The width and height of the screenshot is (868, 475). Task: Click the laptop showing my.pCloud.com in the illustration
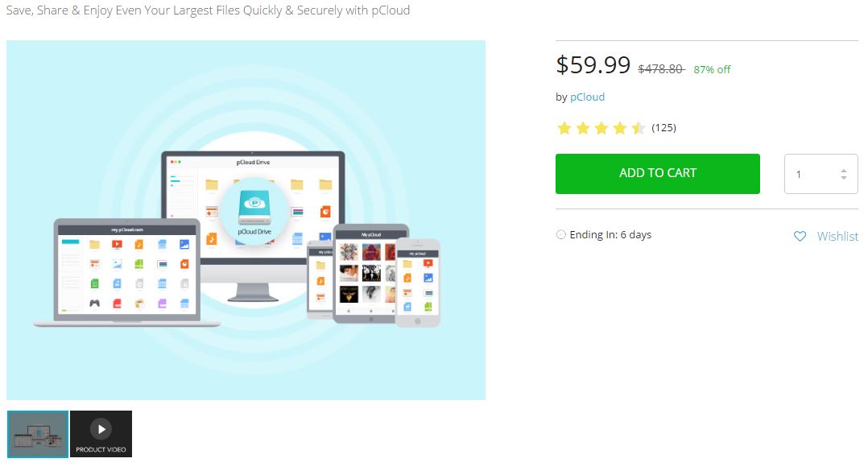tap(127, 271)
